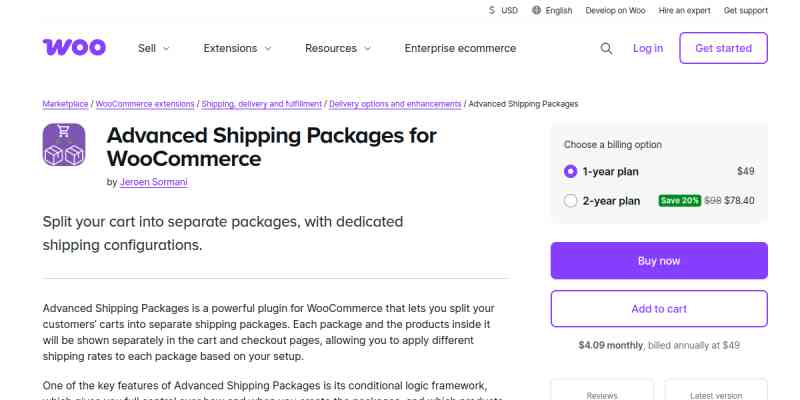This screenshot has width=800, height=400.
Task: Click the dollar currency icon
Action: tap(492, 10)
